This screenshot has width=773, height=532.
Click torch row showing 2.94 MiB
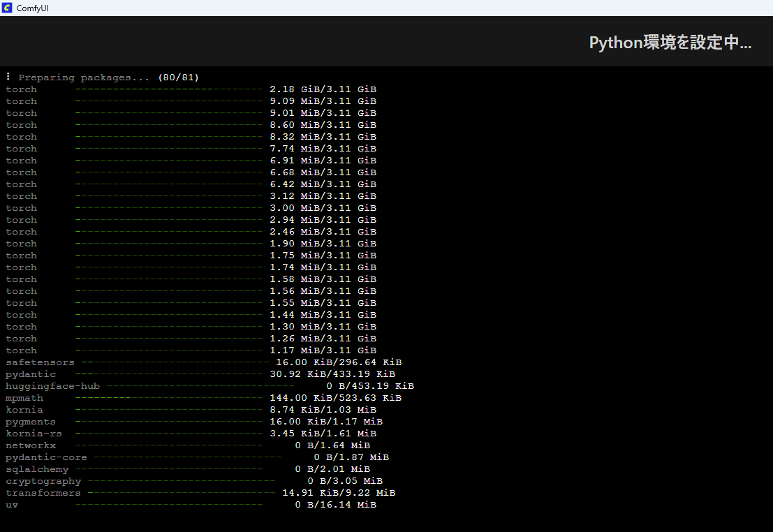[x=191, y=219]
